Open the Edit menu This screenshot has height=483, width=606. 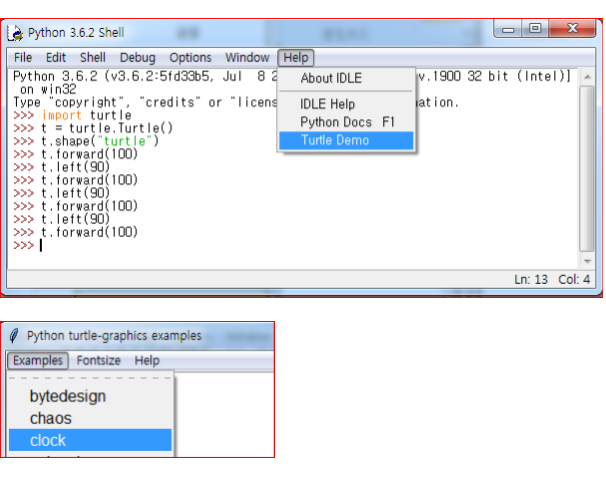tap(56, 58)
